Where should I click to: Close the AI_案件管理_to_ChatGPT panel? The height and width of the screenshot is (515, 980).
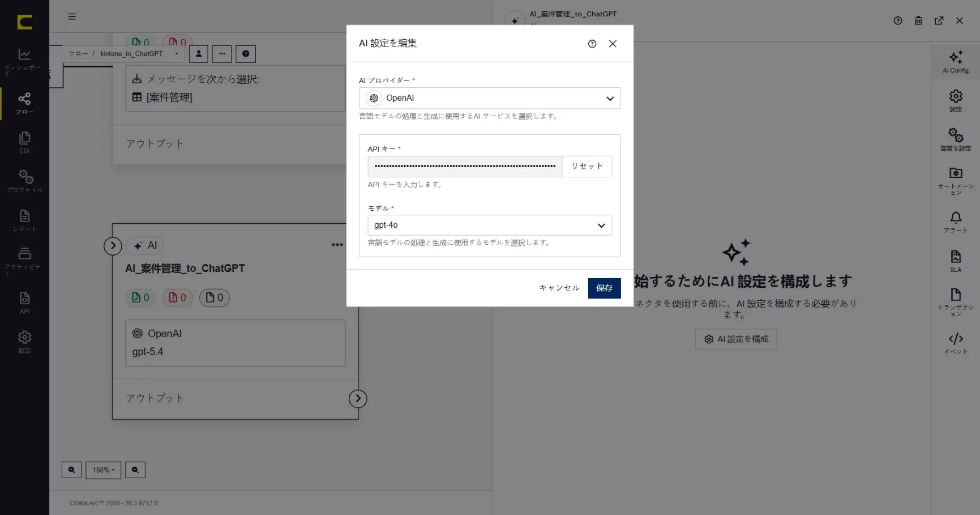tap(959, 21)
